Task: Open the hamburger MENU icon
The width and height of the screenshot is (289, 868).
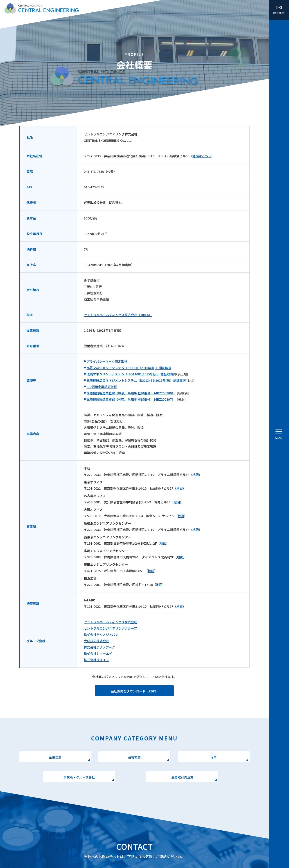Action: [x=279, y=434]
